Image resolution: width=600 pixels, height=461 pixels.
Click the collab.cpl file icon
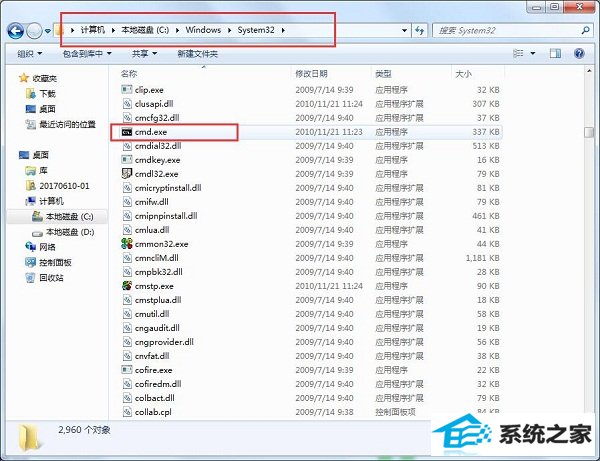click(127, 412)
